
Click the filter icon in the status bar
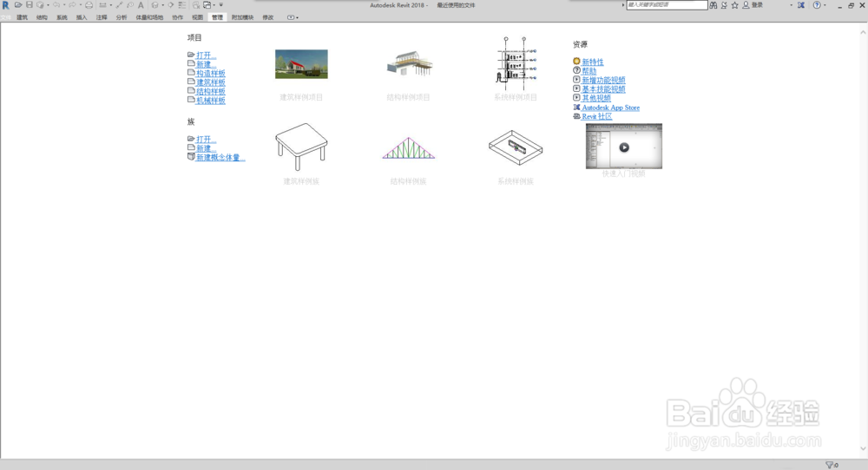pos(830,465)
